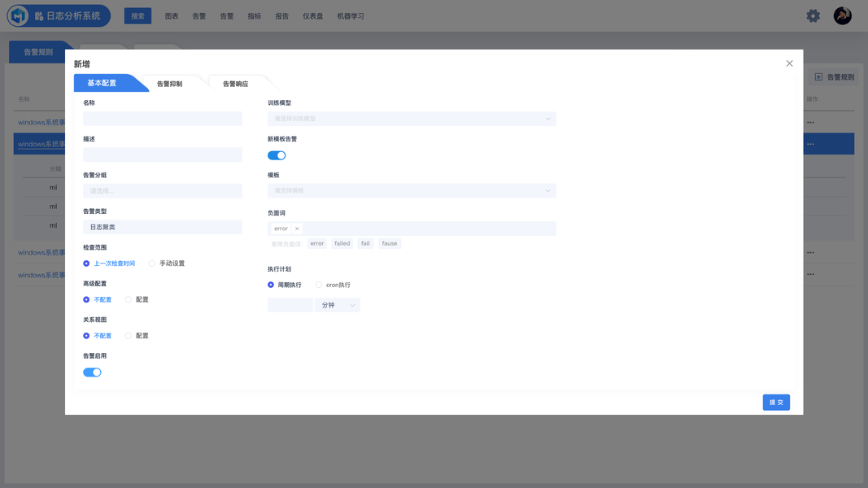
Task: Open the 图表 menu in the top navigation
Action: (x=172, y=16)
